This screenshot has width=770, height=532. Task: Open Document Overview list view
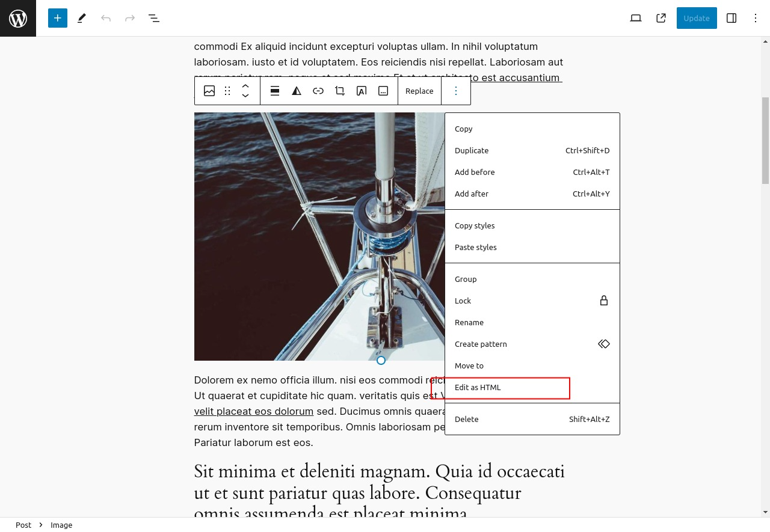pos(154,18)
